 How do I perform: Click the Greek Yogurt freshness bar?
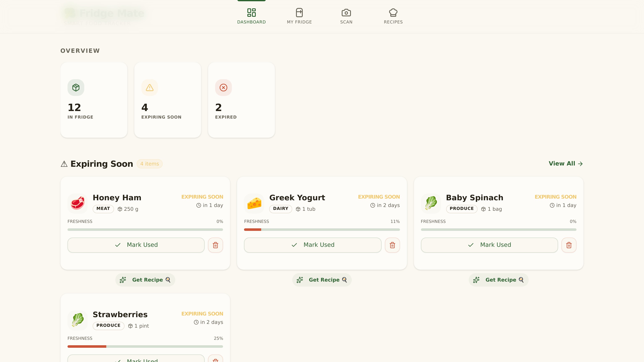click(x=322, y=230)
